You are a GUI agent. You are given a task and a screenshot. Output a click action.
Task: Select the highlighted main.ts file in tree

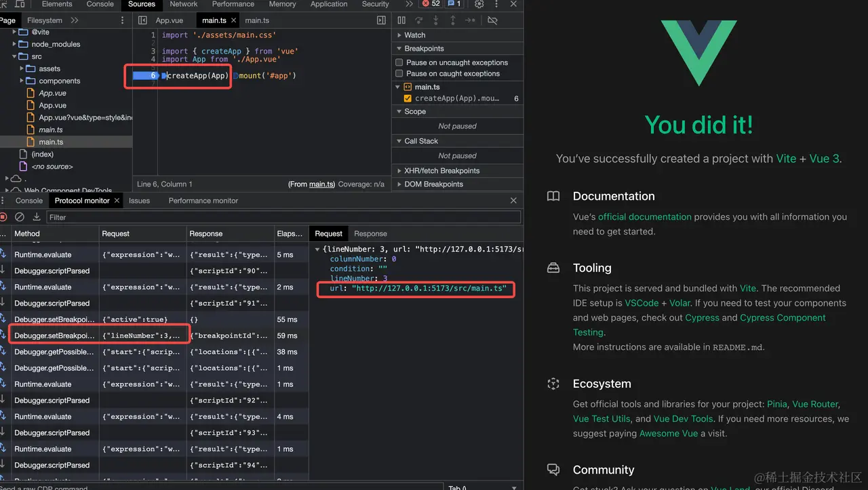[x=66, y=142]
